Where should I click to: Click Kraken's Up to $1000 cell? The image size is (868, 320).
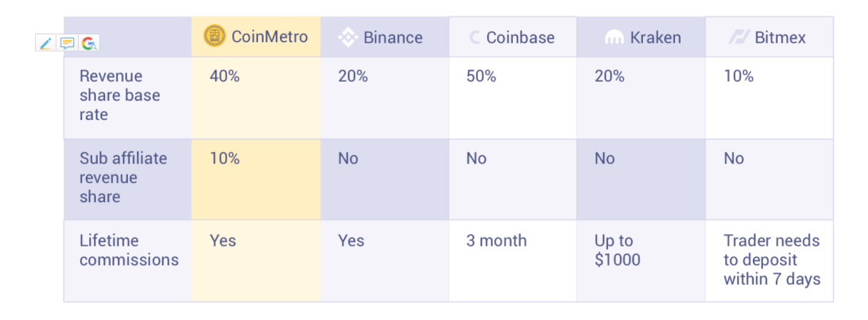617,250
